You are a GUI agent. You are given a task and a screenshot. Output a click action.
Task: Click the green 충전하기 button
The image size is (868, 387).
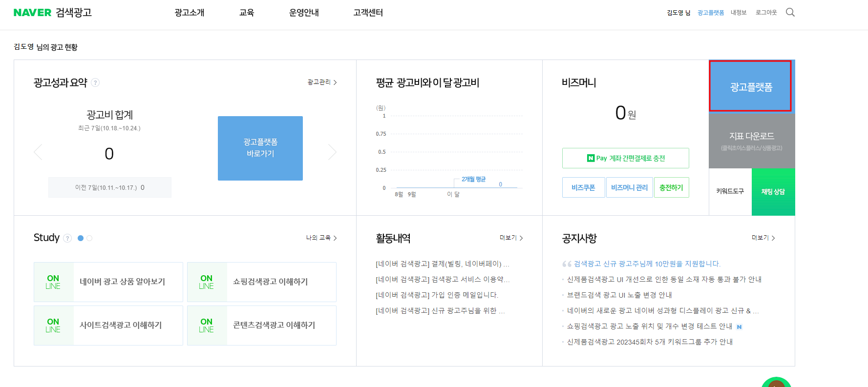[671, 187]
